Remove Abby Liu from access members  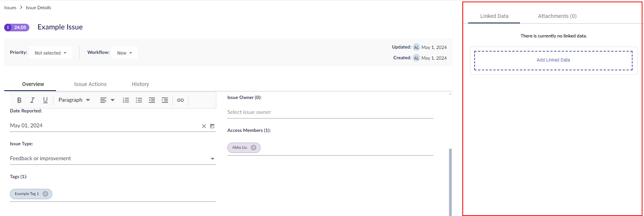pyautogui.click(x=253, y=148)
